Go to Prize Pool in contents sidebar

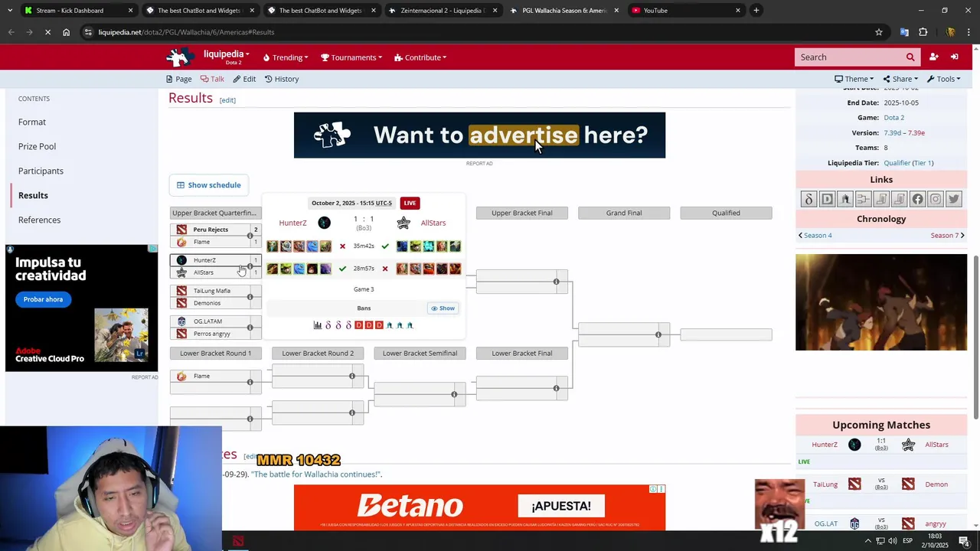click(37, 146)
